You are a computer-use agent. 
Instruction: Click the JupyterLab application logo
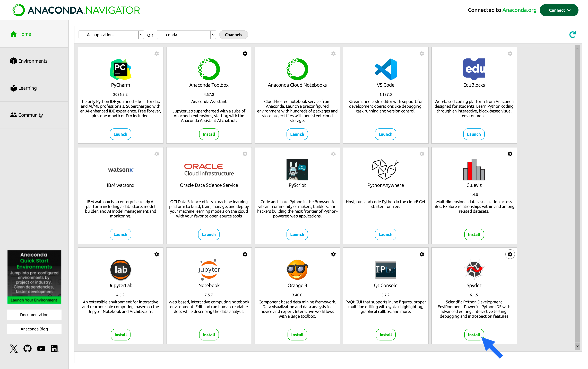point(121,270)
